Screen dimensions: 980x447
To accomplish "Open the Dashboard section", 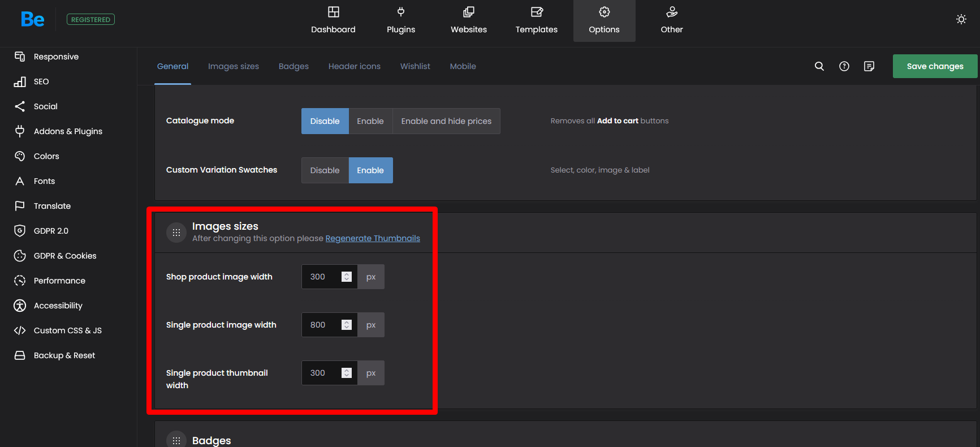I will [333, 20].
